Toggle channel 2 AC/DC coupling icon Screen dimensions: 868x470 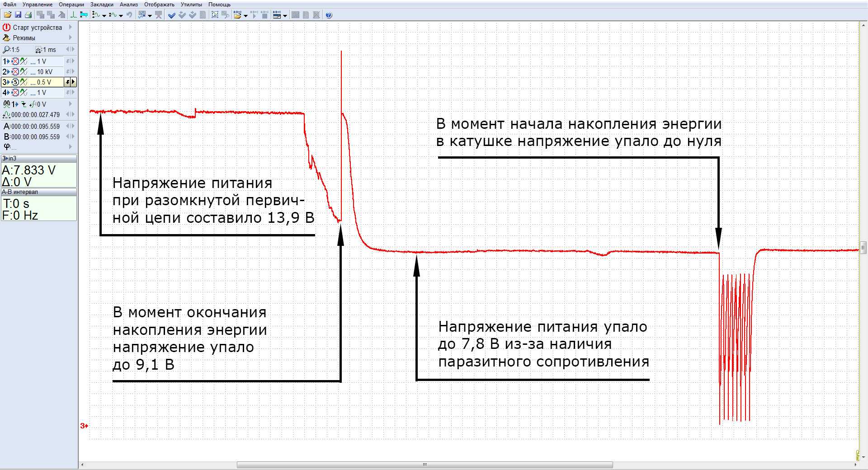click(x=24, y=72)
